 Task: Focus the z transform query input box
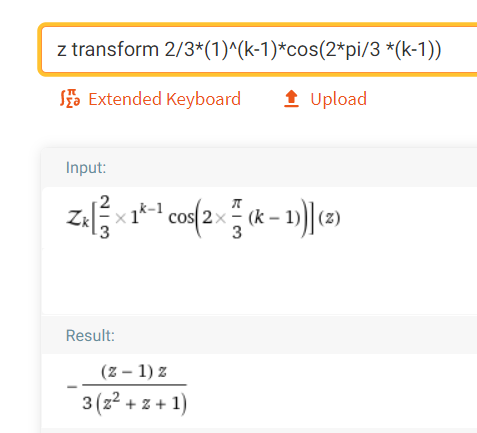tap(258, 50)
